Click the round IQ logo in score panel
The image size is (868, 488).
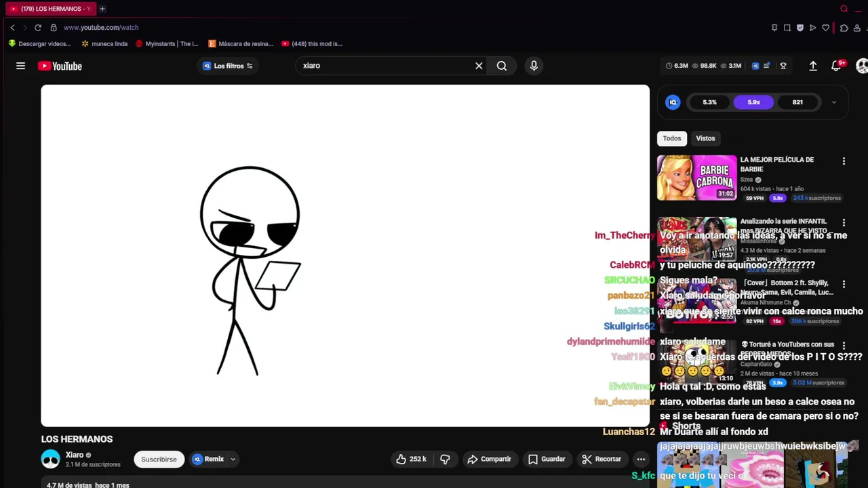(673, 102)
